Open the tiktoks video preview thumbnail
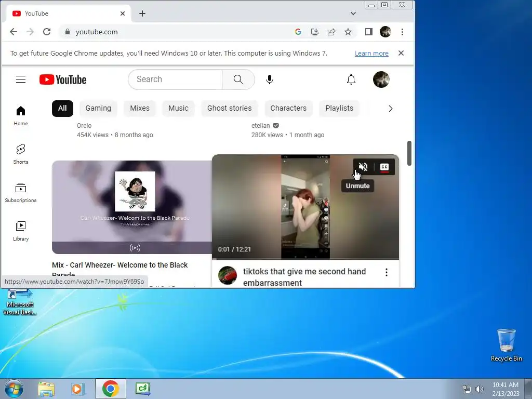 pos(305,207)
